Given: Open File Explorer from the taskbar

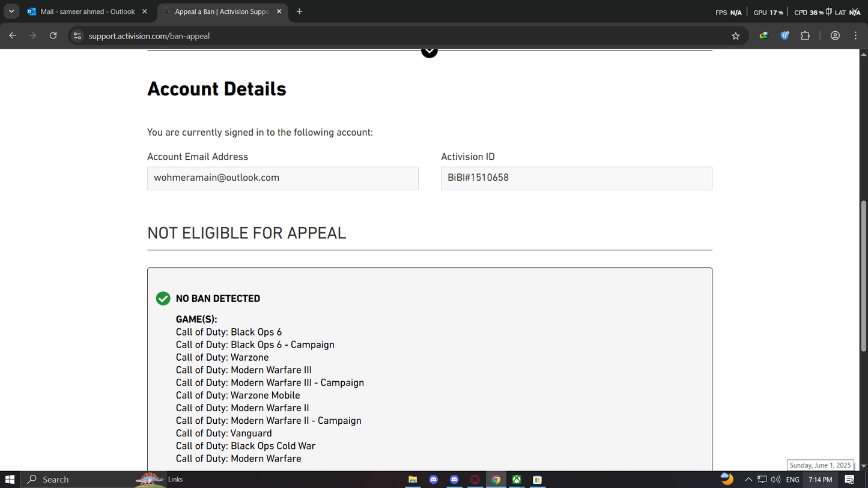Looking at the screenshot, I should (413, 480).
